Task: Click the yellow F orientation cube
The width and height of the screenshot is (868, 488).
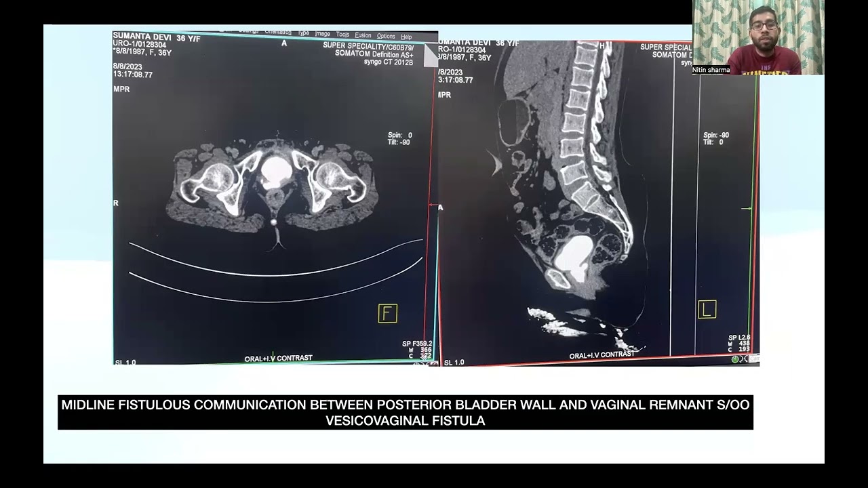Action: coord(387,313)
